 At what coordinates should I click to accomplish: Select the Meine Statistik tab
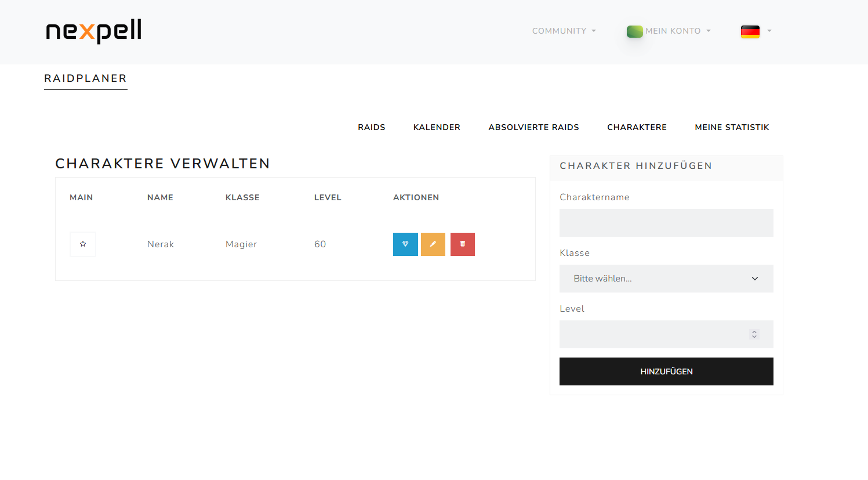coord(732,127)
